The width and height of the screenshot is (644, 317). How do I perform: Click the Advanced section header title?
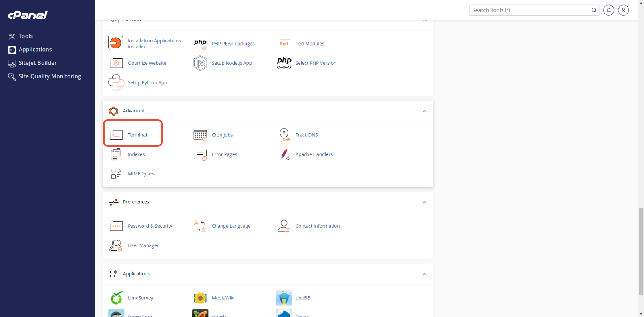134,111
